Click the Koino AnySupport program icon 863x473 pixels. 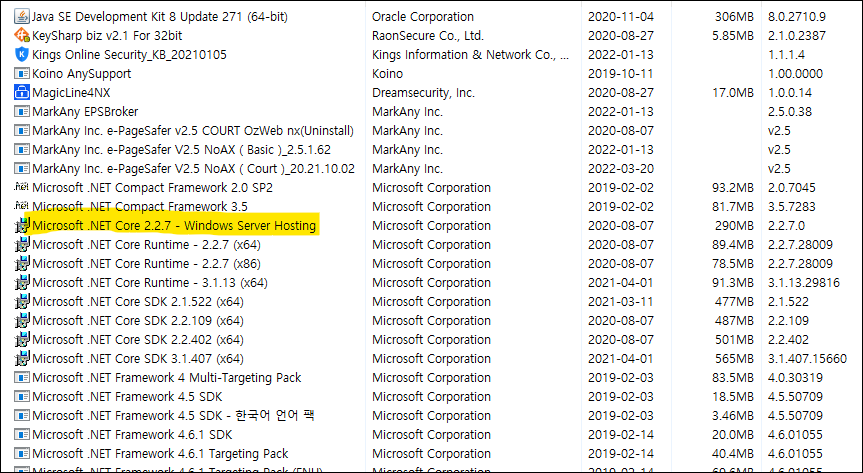point(22,74)
